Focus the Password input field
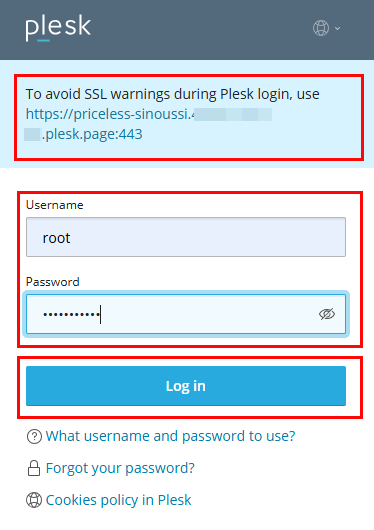This screenshot has height=530, width=374. point(186,314)
